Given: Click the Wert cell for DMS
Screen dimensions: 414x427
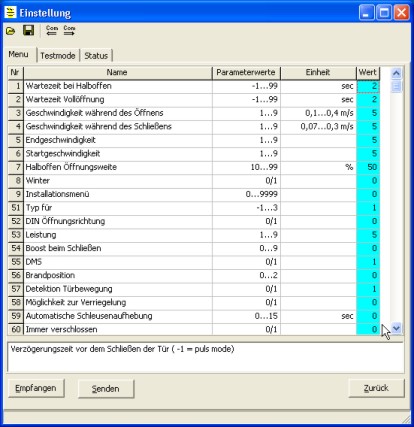Looking at the screenshot, I should click(x=368, y=262).
